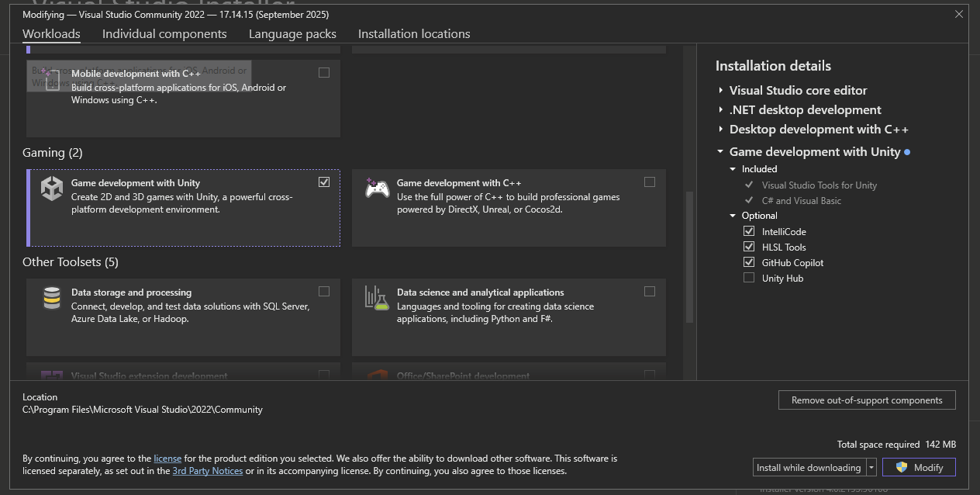Switch to the Individual components tab
This screenshot has width=980, height=495.
[x=164, y=34]
